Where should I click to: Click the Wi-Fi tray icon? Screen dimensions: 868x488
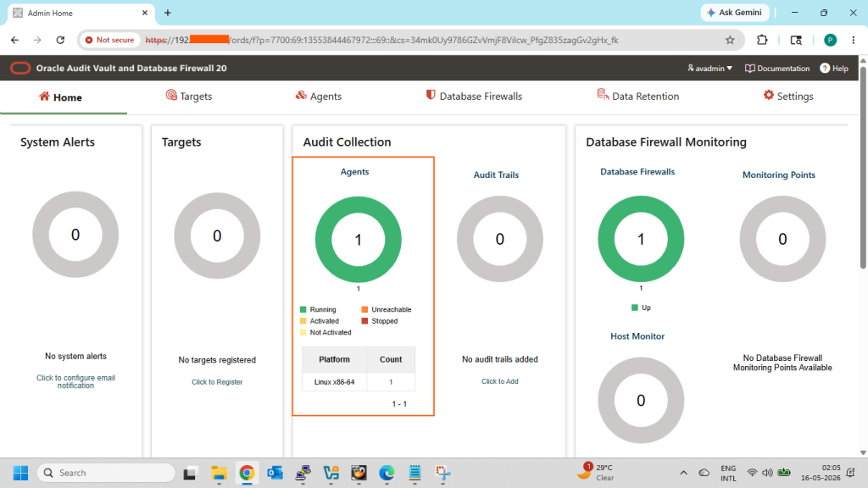(x=752, y=473)
